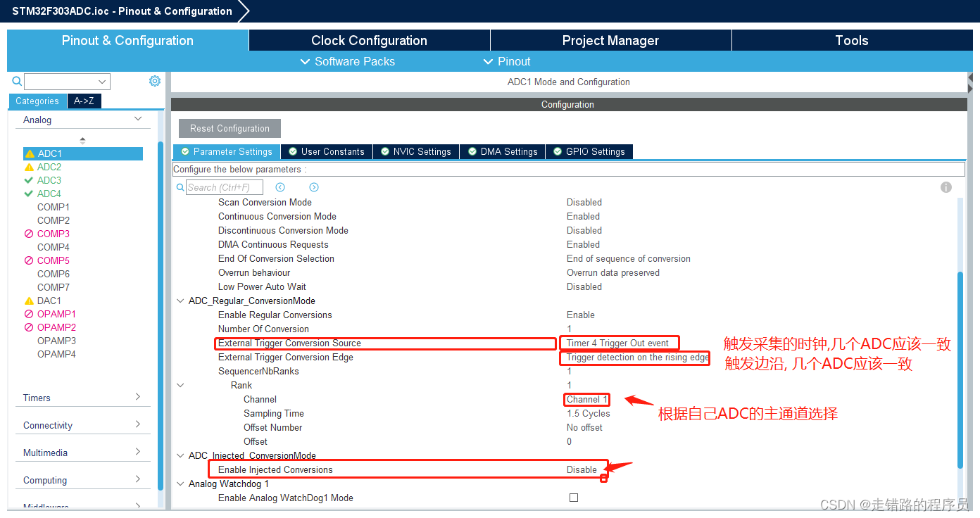Switch to Categories view
This screenshot has width=980, height=518.
37,101
